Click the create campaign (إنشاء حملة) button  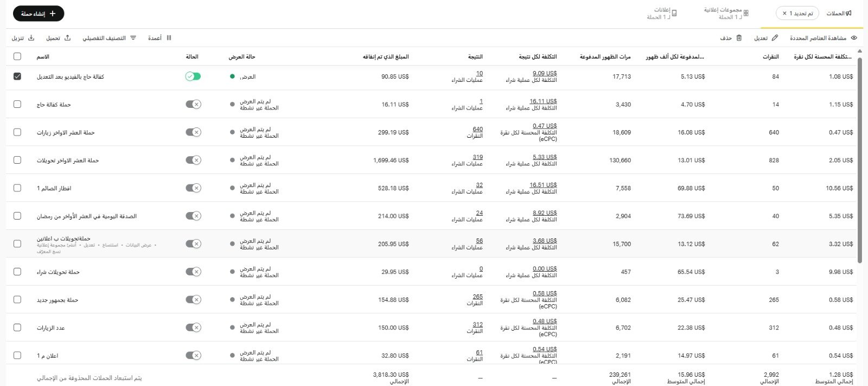(39, 14)
